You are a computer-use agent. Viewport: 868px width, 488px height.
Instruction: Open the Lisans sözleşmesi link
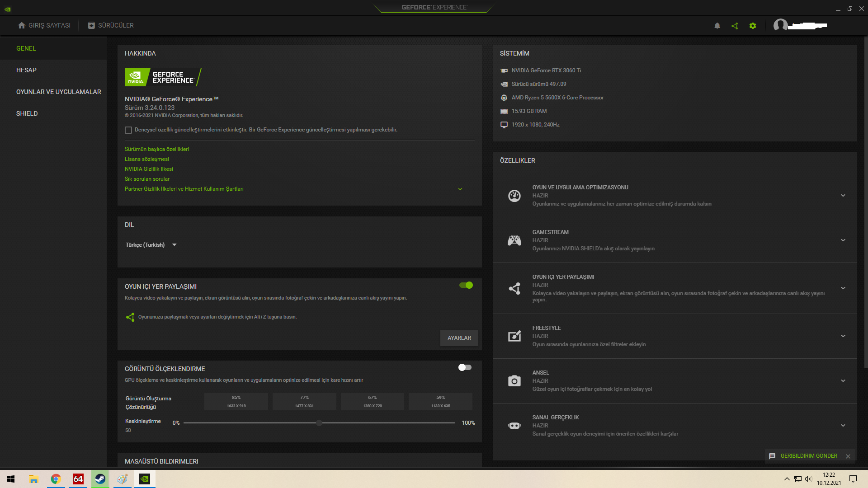click(146, 159)
